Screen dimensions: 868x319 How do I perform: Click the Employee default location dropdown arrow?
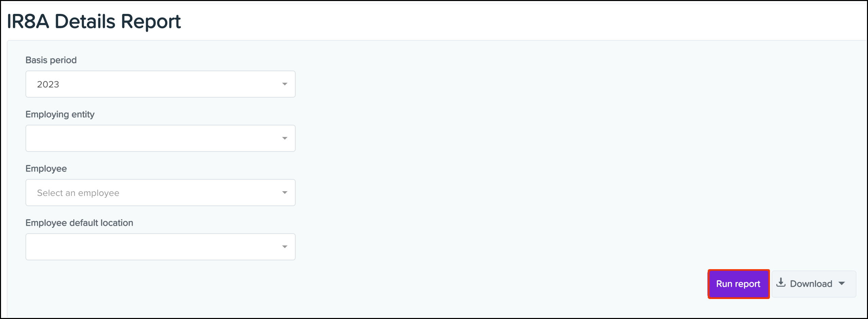(x=284, y=247)
